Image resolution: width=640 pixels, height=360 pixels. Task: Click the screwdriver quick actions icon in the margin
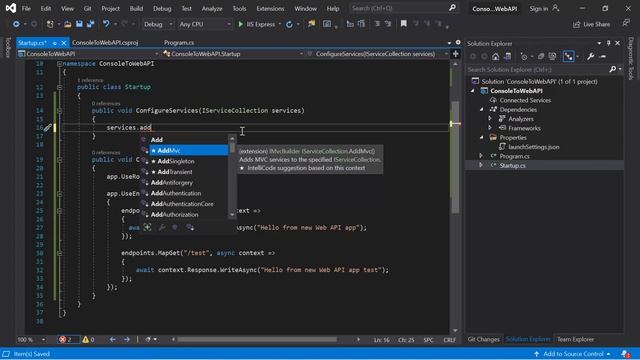pyautogui.click(x=47, y=128)
